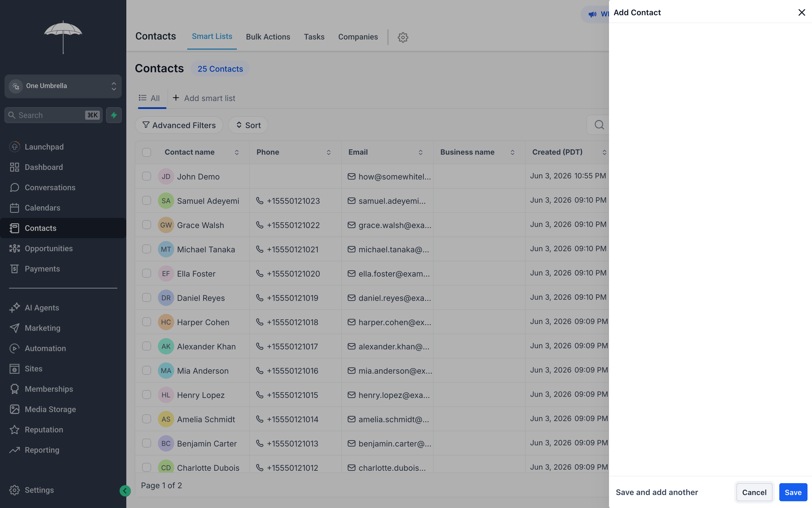Toggle sort arrows on Business name column

pos(512,152)
